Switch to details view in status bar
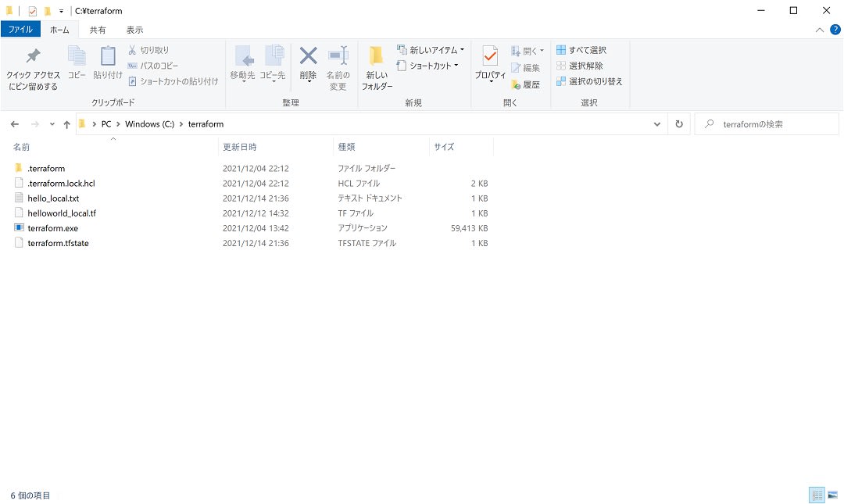844x504 pixels. tap(817, 495)
